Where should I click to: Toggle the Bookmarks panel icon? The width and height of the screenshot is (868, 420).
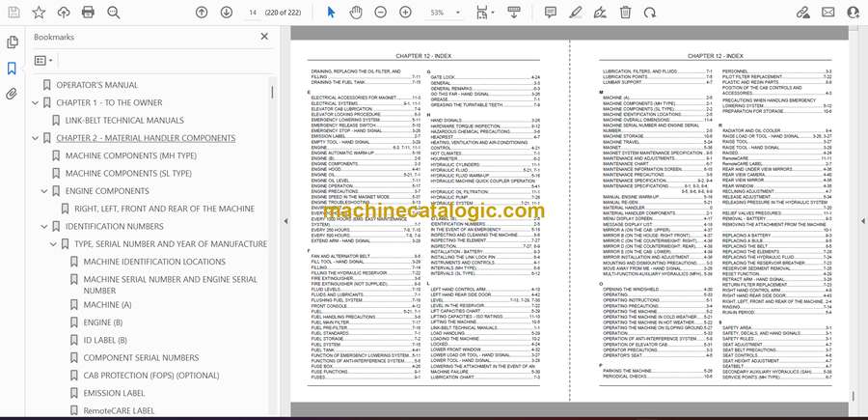12,69
